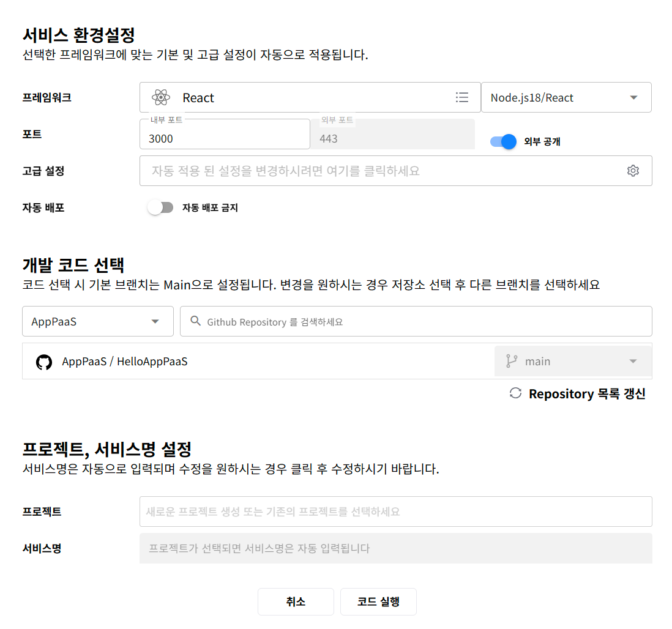Viewport: 672px width, 629px height.
Task: Expand the Node.js18/React version dropdown
Action: [x=633, y=98]
